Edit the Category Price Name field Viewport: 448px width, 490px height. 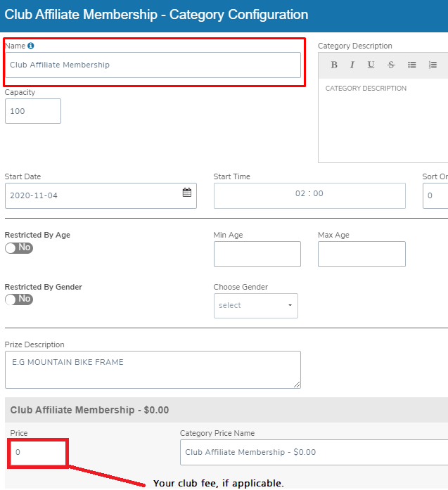click(313, 452)
